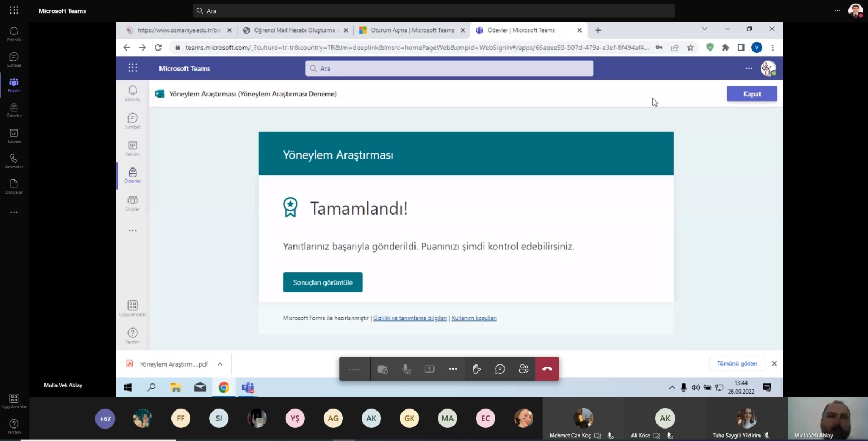Click the Ara search box at top
Image resolution: width=868 pixels, height=441 pixels.
click(x=434, y=11)
